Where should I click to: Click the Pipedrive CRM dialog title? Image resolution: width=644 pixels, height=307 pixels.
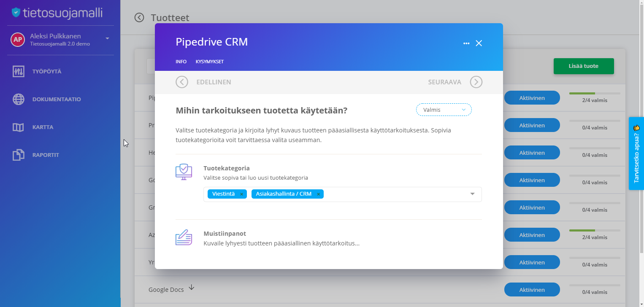(211, 42)
